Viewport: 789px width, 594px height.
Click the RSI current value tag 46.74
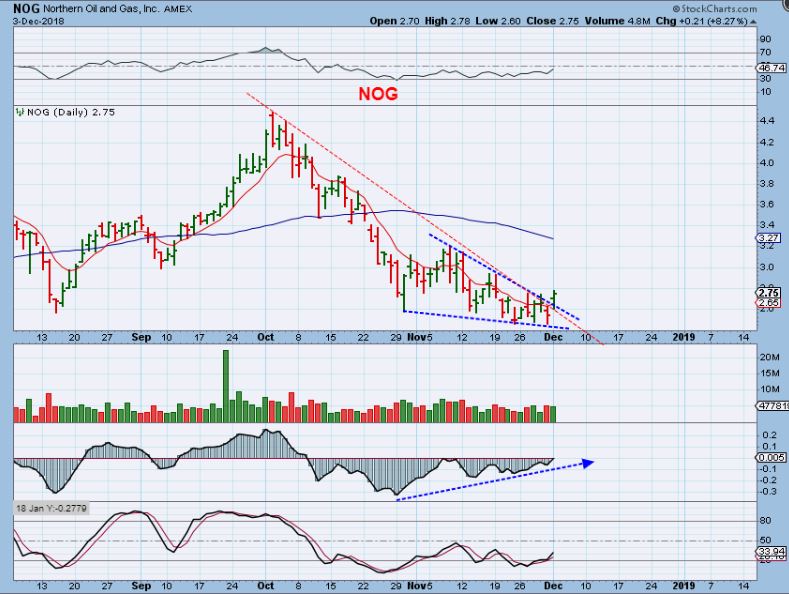771,67
